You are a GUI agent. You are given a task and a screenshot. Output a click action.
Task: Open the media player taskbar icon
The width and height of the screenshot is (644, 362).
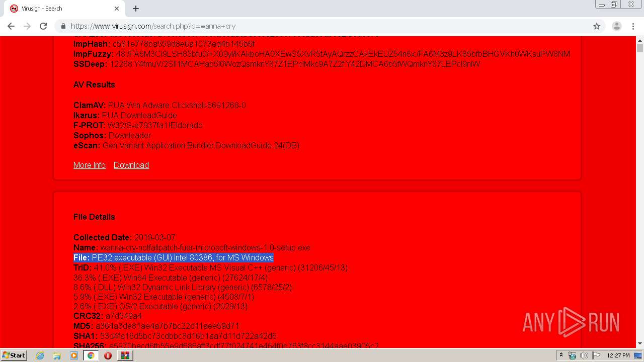pos(74,355)
